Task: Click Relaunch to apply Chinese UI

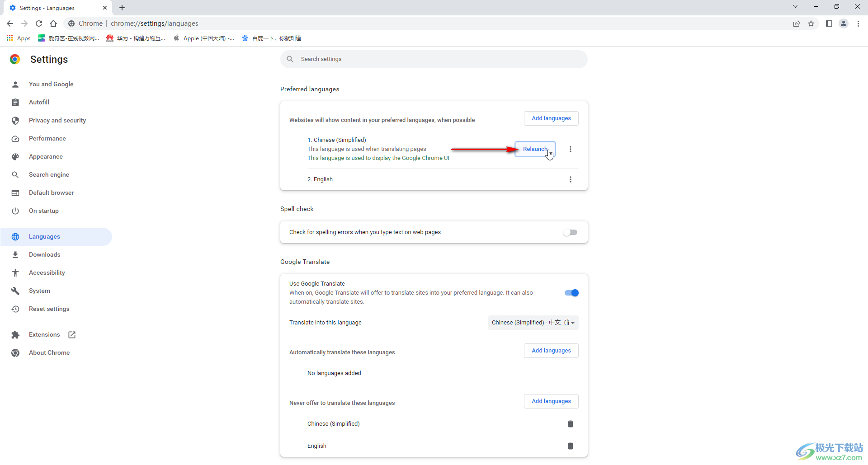Action: click(x=535, y=149)
